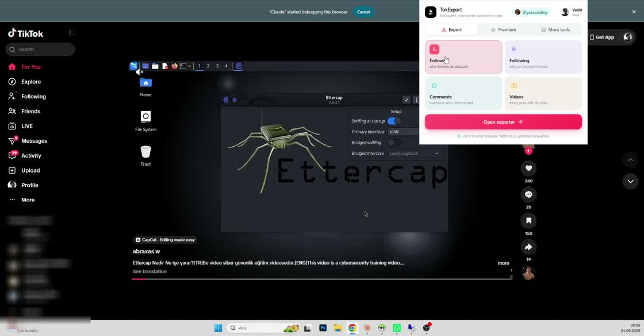This screenshot has width=644, height=336.
Task: Click the Get App button
Action: coord(602,37)
